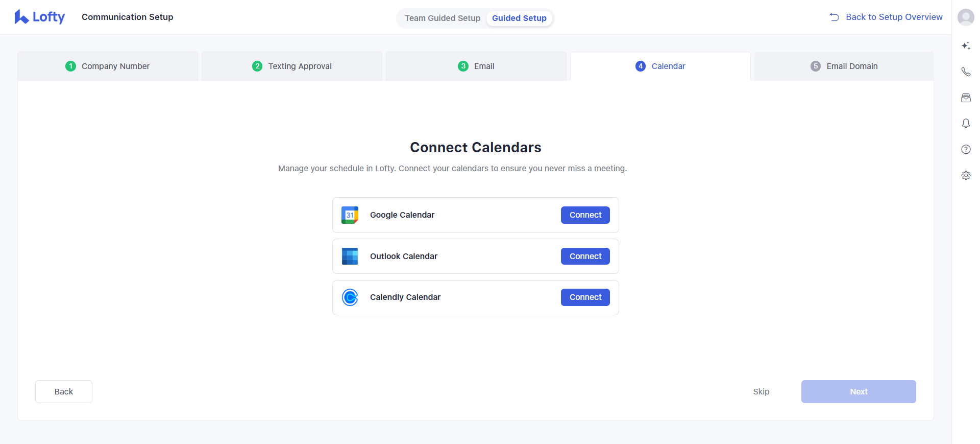The width and height of the screenshot is (980, 444).
Task: Open the notifications bell
Action: pyautogui.click(x=966, y=124)
